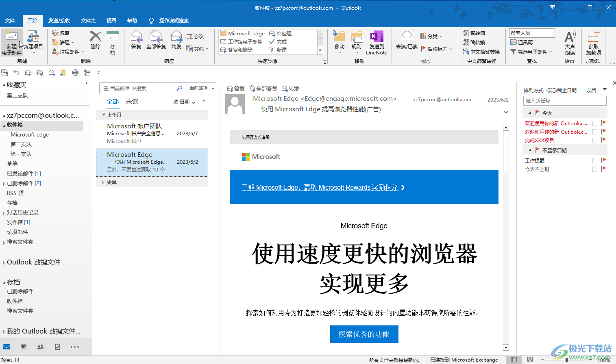Click the flag next to 工作提醒

click(603, 160)
